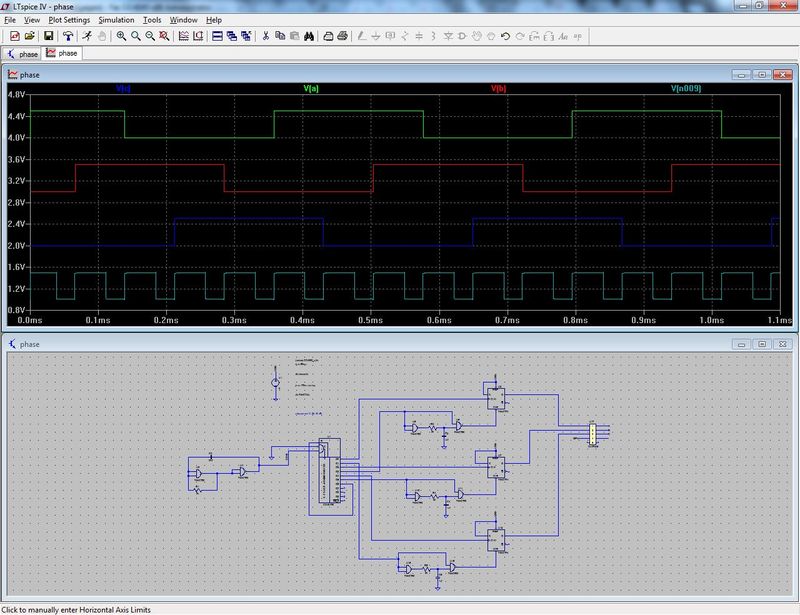
Task: Click the Find binoculars icon
Action: coord(308,36)
